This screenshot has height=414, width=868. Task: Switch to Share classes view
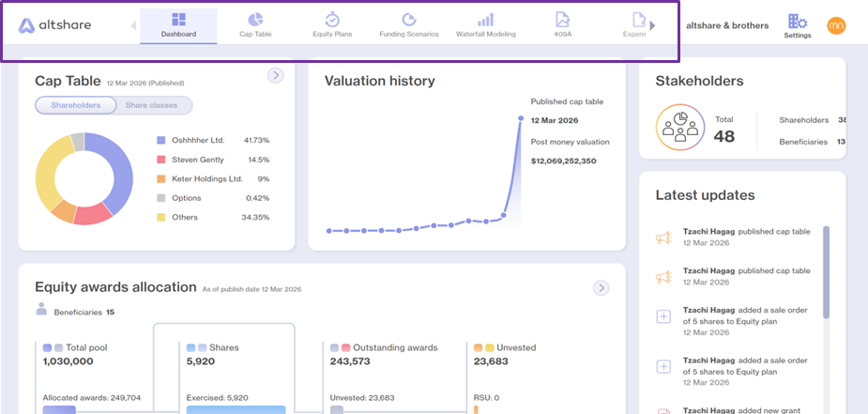coord(152,105)
